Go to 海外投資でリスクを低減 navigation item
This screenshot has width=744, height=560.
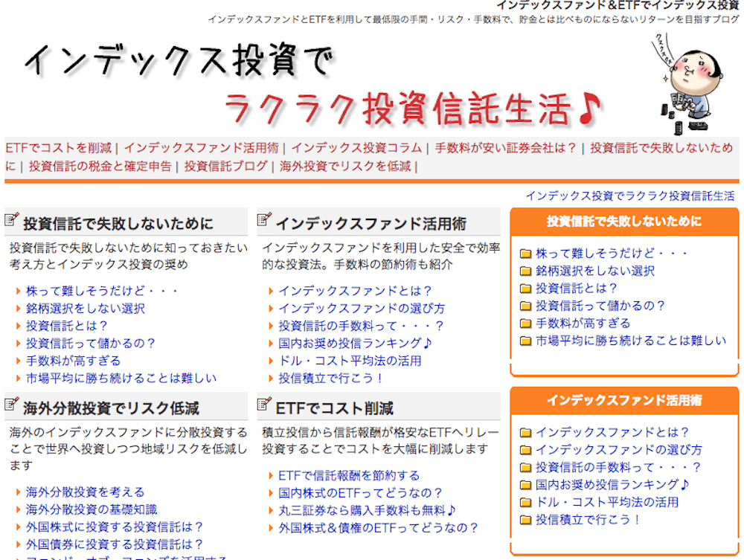pyautogui.click(x=345, y=166)
